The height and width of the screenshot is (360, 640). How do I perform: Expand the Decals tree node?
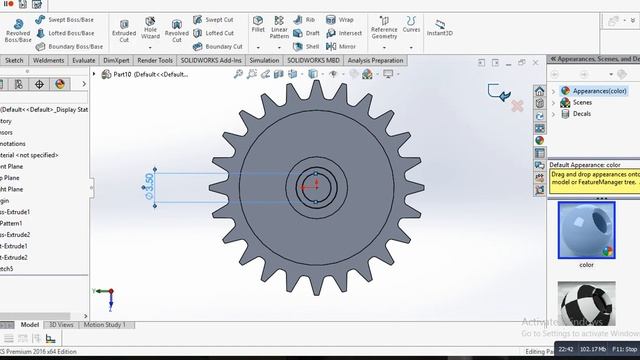click(x=553, y=114)
